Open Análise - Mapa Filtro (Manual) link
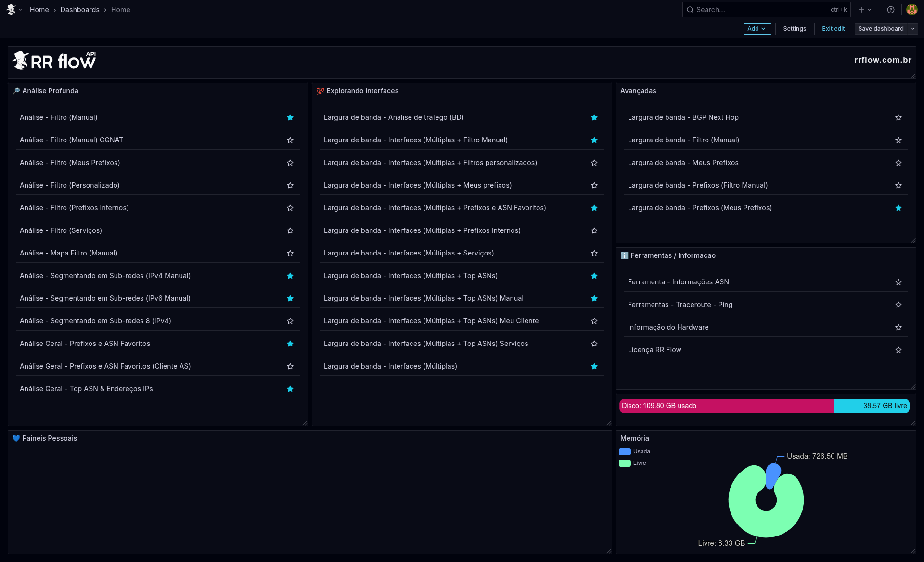Screen dimensions: 924x562 [x=68, y=253]
